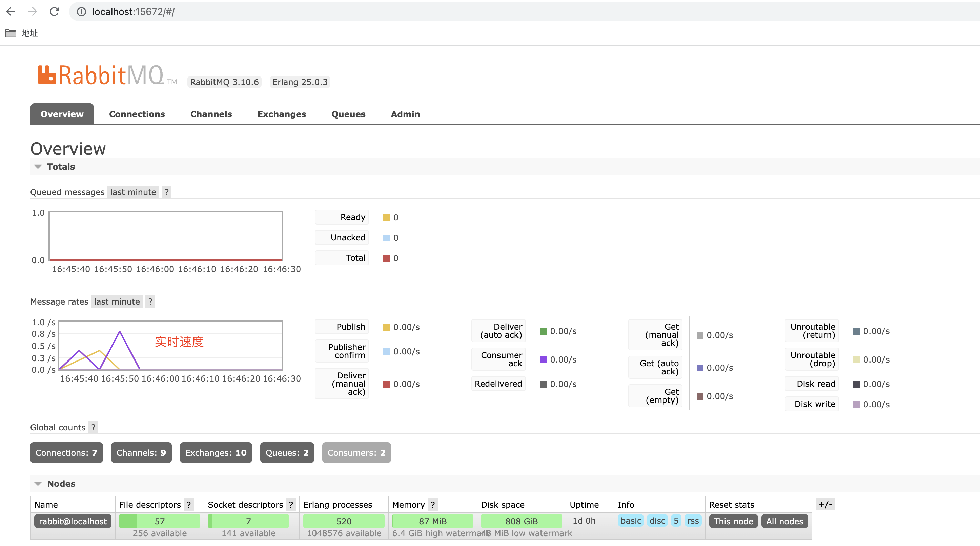Click the 'disc' info tag
Screen dimensions: 980x546
point(657,521)
